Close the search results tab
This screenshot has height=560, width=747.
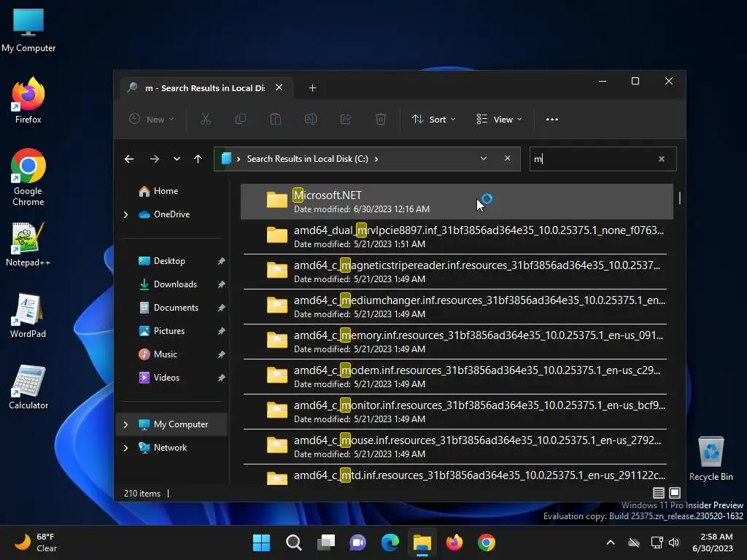279,87
